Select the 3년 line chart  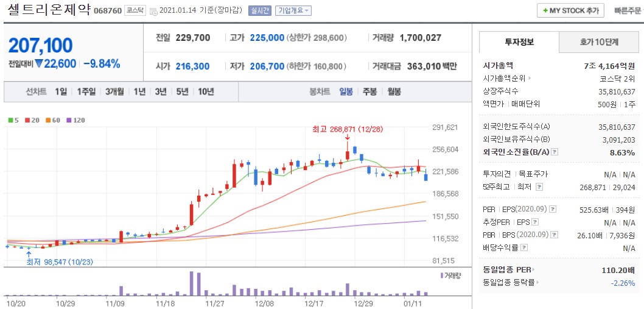(161, 92)
